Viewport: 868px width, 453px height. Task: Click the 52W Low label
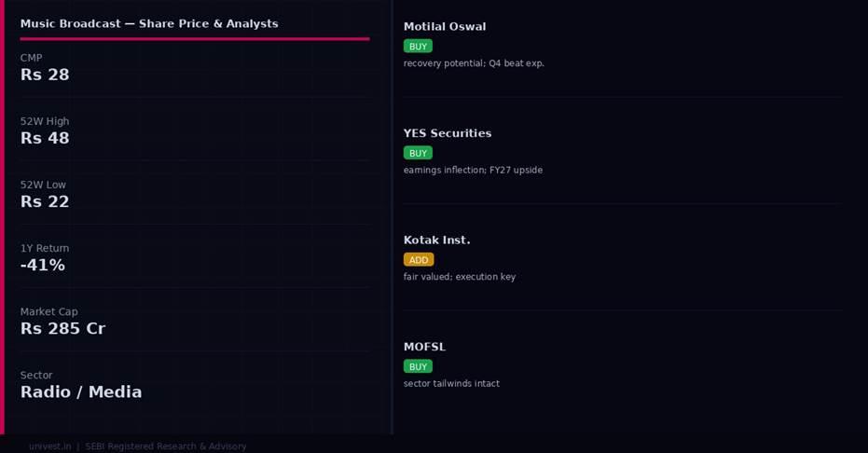point(43,185)
